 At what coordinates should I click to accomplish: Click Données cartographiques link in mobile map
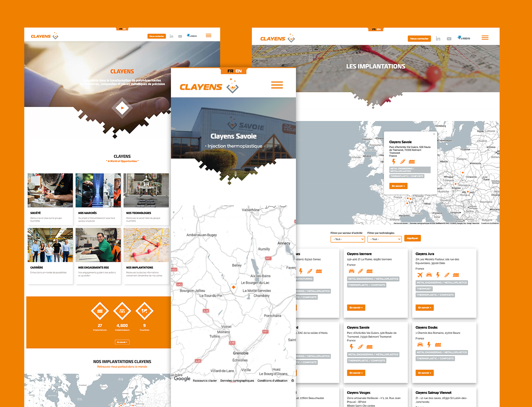(x=237, y=381)
